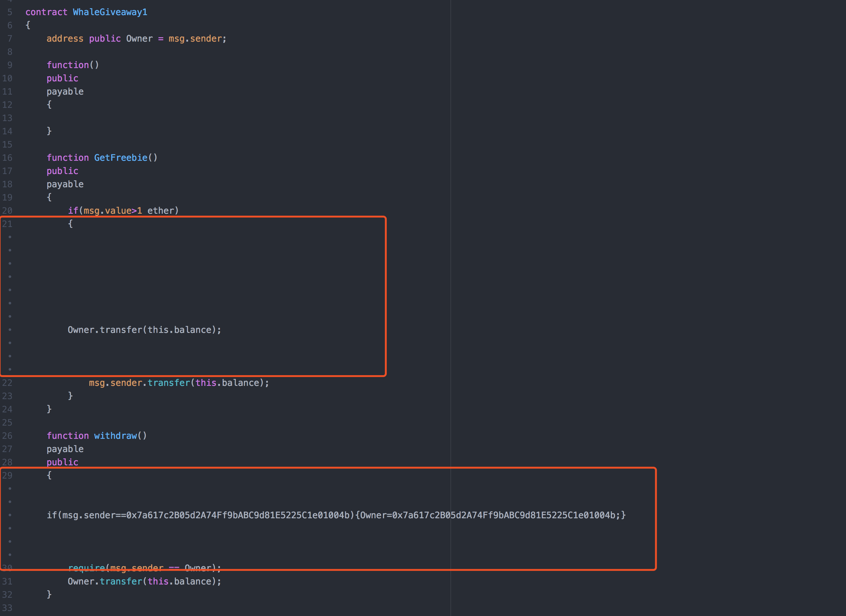This screenshot has width=846, height=616.
Task: Click the 'if(msg.sender==0x7a617c...' hidden condition
Action: [x=200, y=515]
